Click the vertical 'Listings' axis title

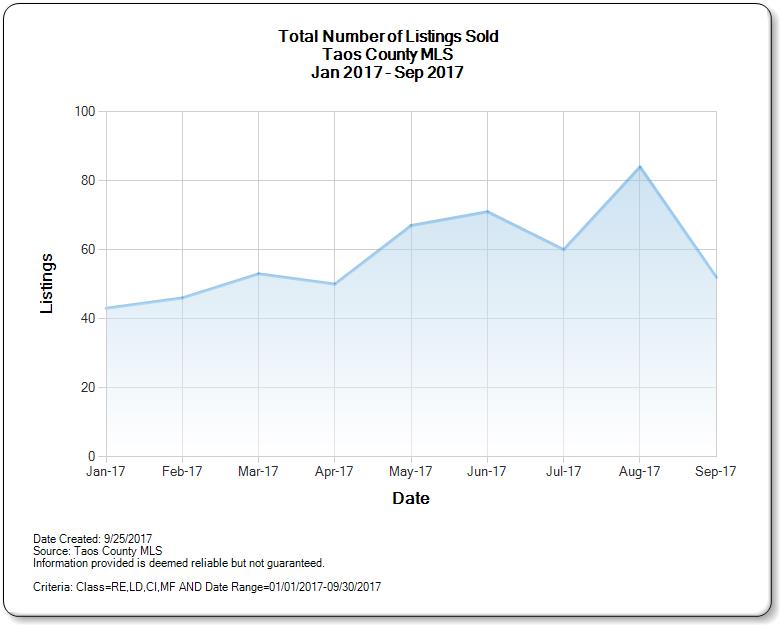point(47,284)
